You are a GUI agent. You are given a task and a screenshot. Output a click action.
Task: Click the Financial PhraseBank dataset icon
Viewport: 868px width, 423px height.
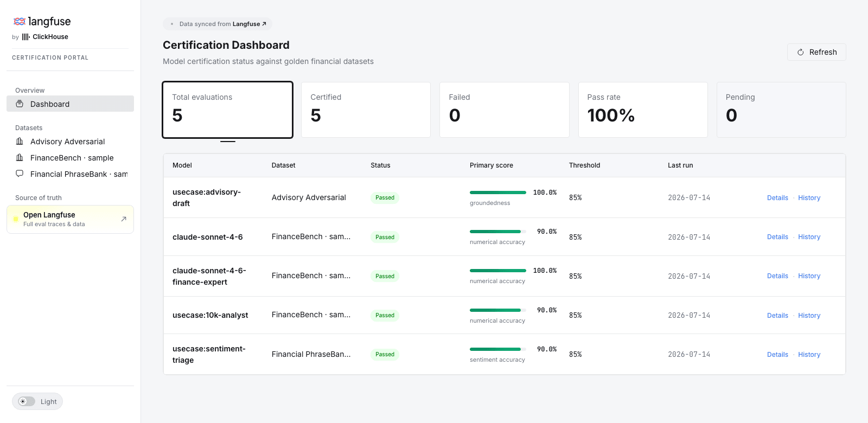click(20, 174)
